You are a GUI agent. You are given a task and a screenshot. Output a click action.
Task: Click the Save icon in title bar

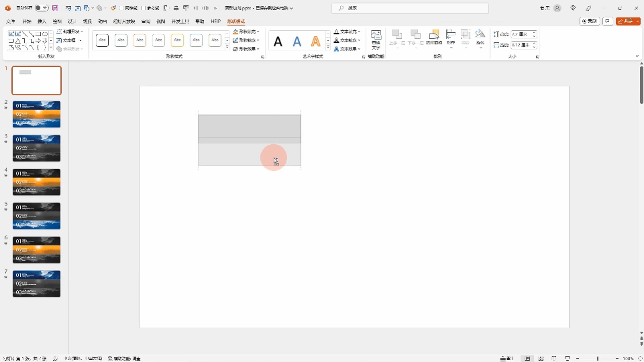pyautogui.click(x=55, y=8)
